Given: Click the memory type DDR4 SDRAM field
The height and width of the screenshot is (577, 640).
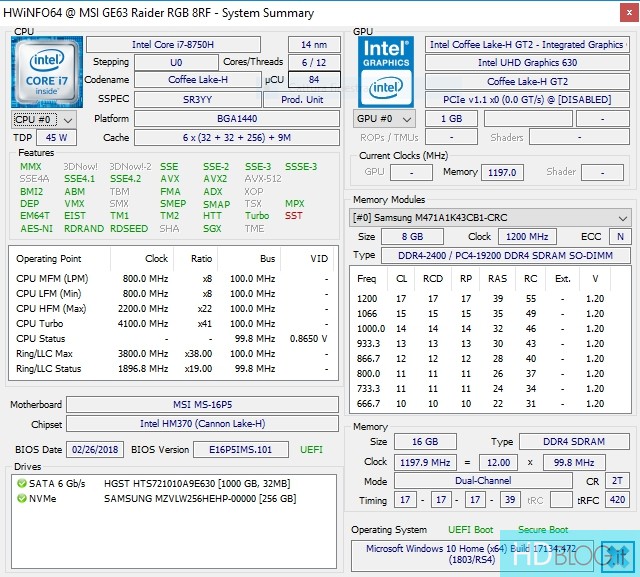Looking at the screenshot, I should [x=574, y=442].
